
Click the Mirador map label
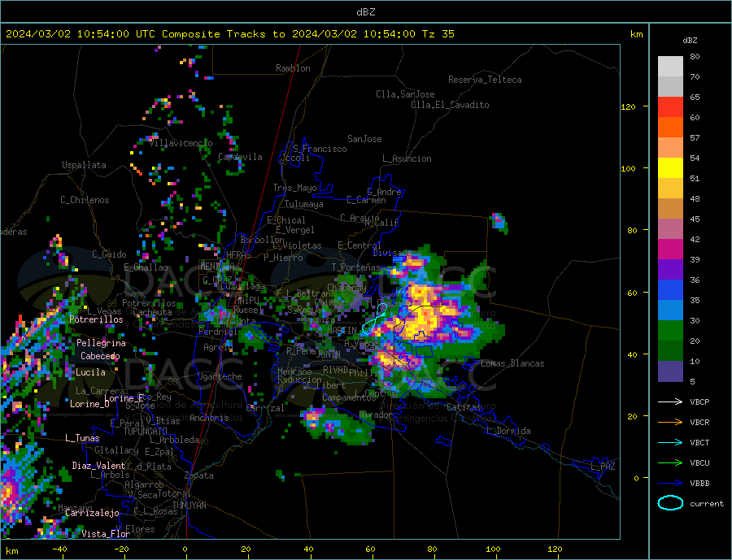point(377,415)
